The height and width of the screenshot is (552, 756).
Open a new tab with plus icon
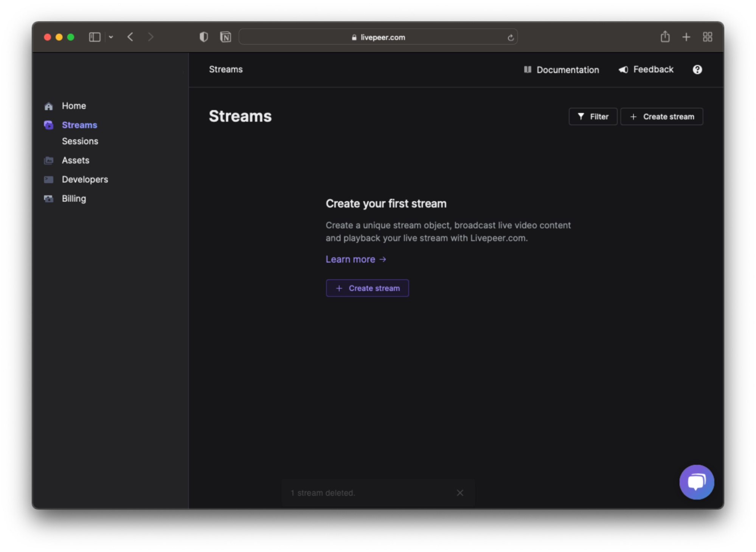pos(686,37)
